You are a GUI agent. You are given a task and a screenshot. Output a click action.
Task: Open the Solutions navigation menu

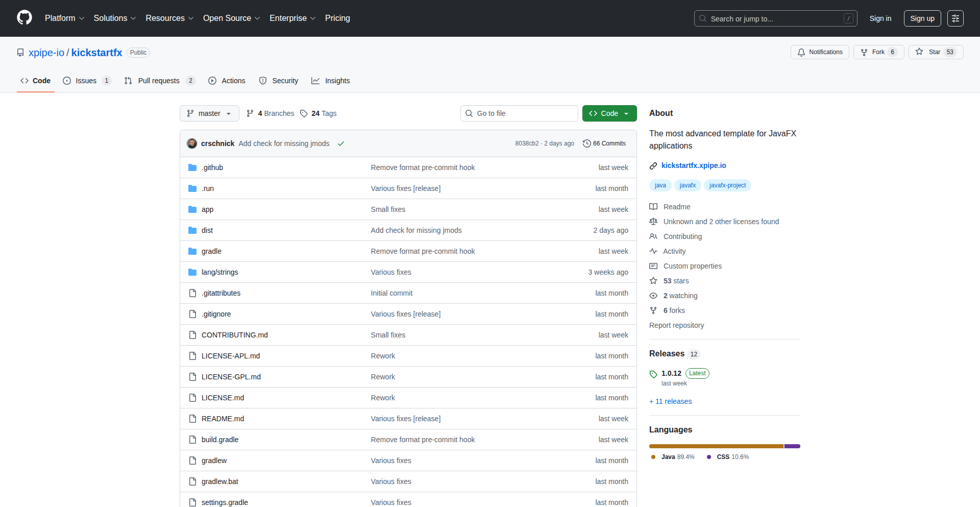point(114,18)
